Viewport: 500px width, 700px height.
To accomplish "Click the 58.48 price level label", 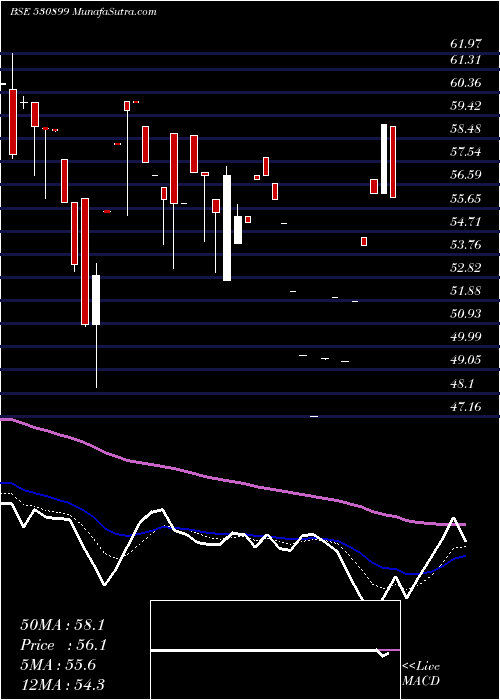I will click(466, 129).
